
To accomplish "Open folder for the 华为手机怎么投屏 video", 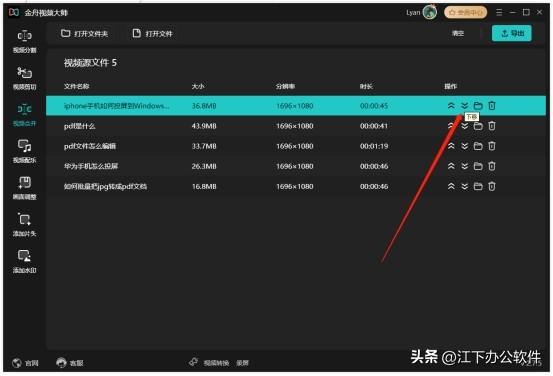I will click(x=478, y=166).
